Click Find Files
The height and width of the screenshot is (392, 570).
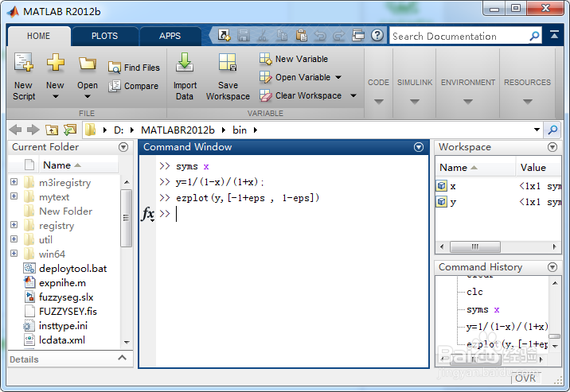[134, 68]
